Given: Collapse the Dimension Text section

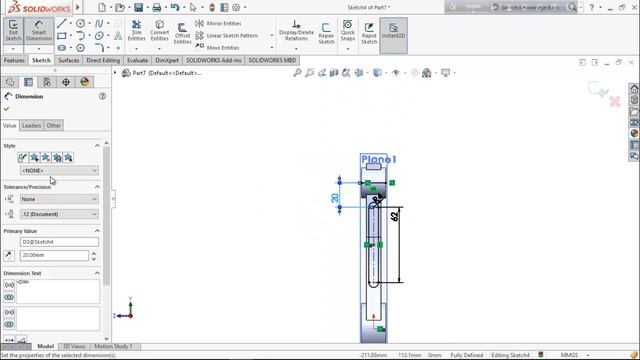Looking at the screenshot, I should click(x=97, y=273).
